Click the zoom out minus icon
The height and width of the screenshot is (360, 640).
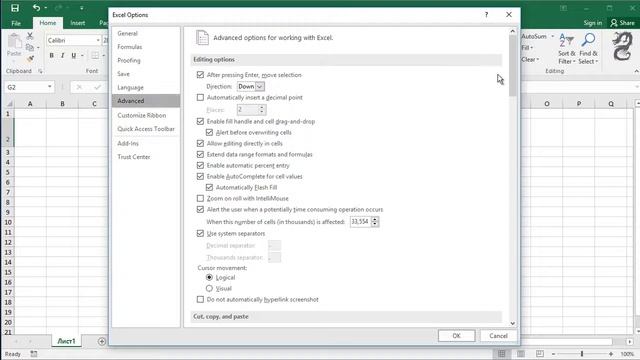(553, 354)
